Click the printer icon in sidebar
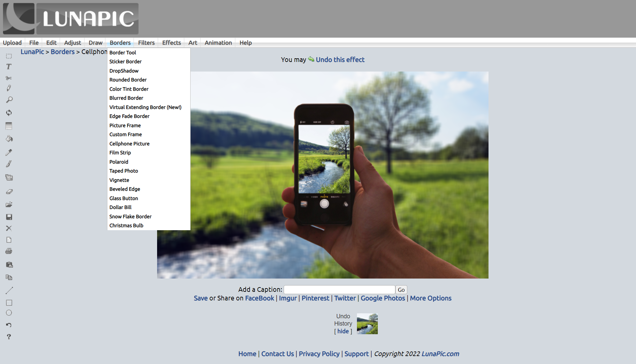The image size is (636, 364). click(9, 251)
